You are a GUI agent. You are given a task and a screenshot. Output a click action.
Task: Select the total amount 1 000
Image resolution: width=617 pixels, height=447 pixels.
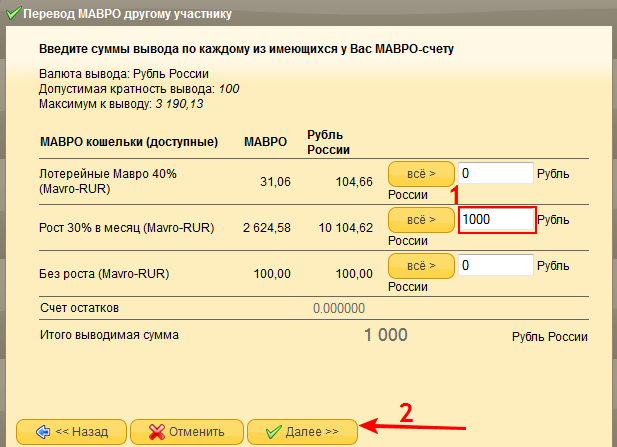click(x=386, y=335)
